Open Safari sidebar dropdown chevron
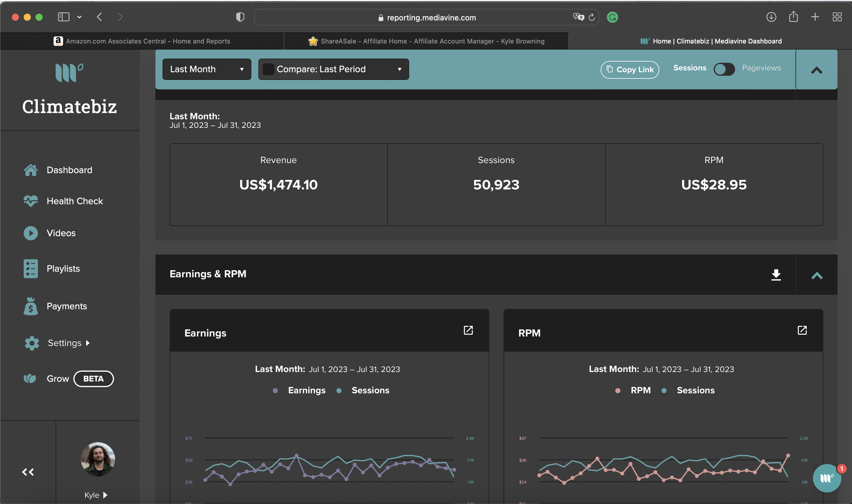Screen dimensions: 852x504 [x=80, y=17]
